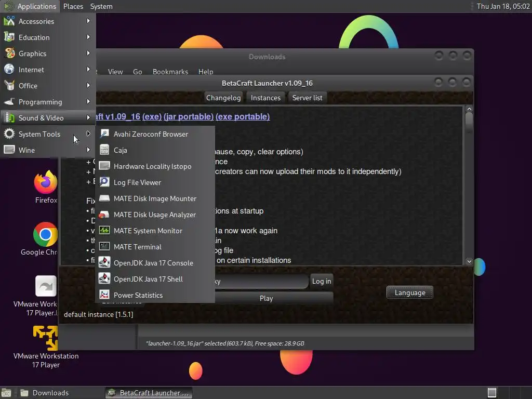Click changelog scrollbar up arrow
This screenshot has height=399, width=532.
[469, 109]
